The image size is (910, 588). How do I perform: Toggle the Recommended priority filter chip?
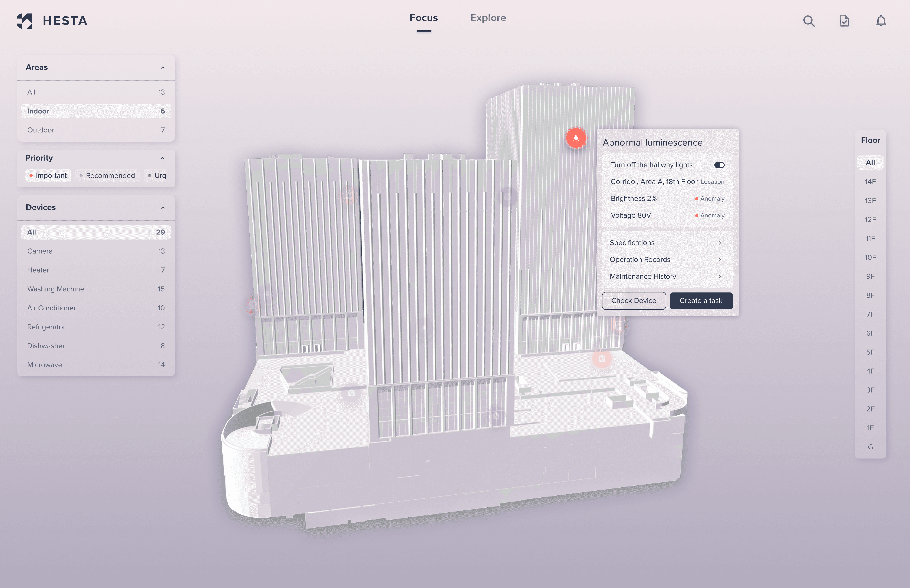(107, 176)
